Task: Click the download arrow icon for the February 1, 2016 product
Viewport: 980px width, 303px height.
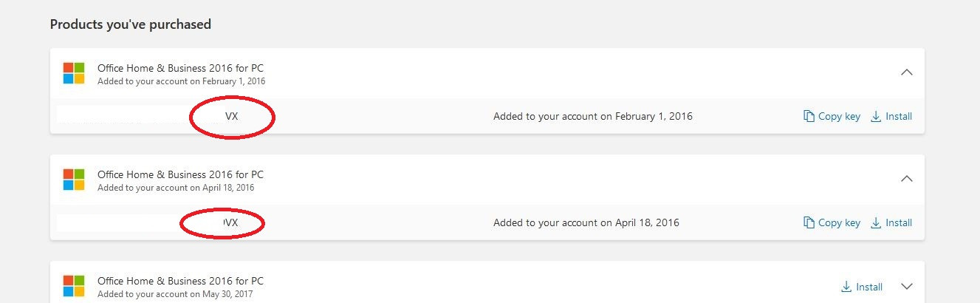Action: click(877, 117)
